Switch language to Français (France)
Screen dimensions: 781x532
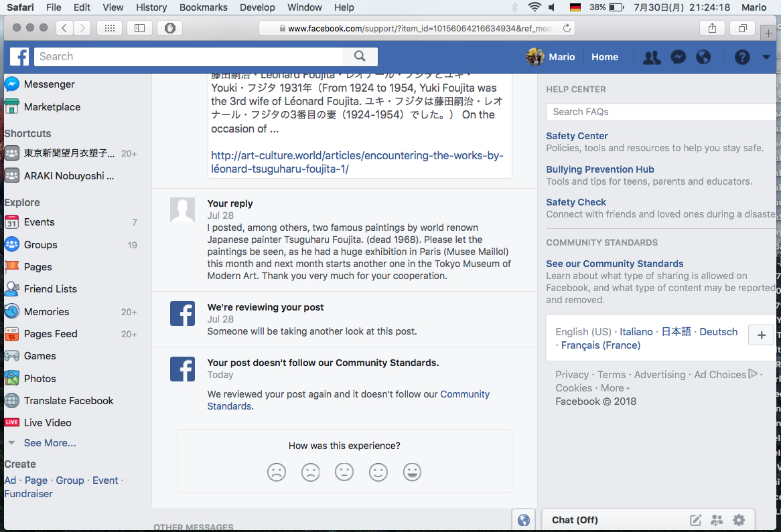tap(601, 345)
